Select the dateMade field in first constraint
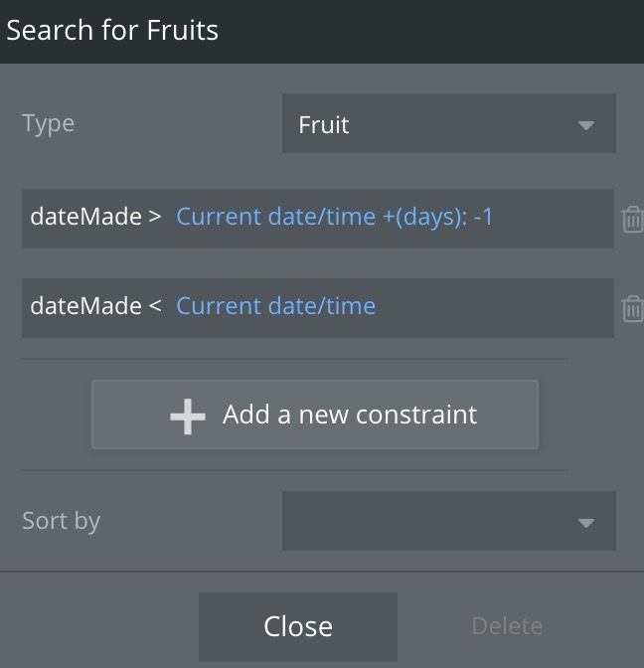 (85, 217)
